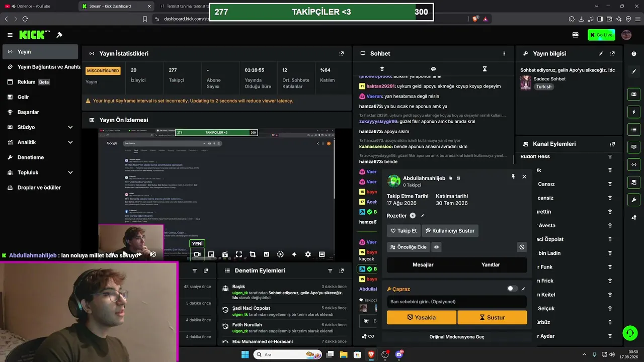Click the ban reason input field
This screenshot has width=644, height=362.
click(456, 302)
